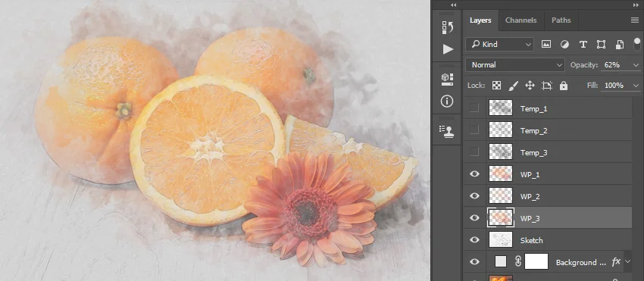Click the Background layer mask link icon

[x=518, y=261]
